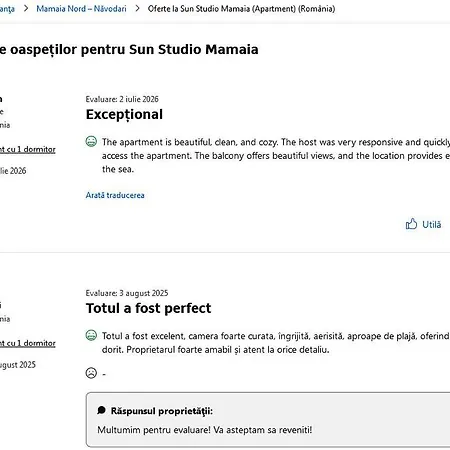
Task: Click the Oferte la Sun Studio Mamaia breadcrumb
Action: [241, 9]
